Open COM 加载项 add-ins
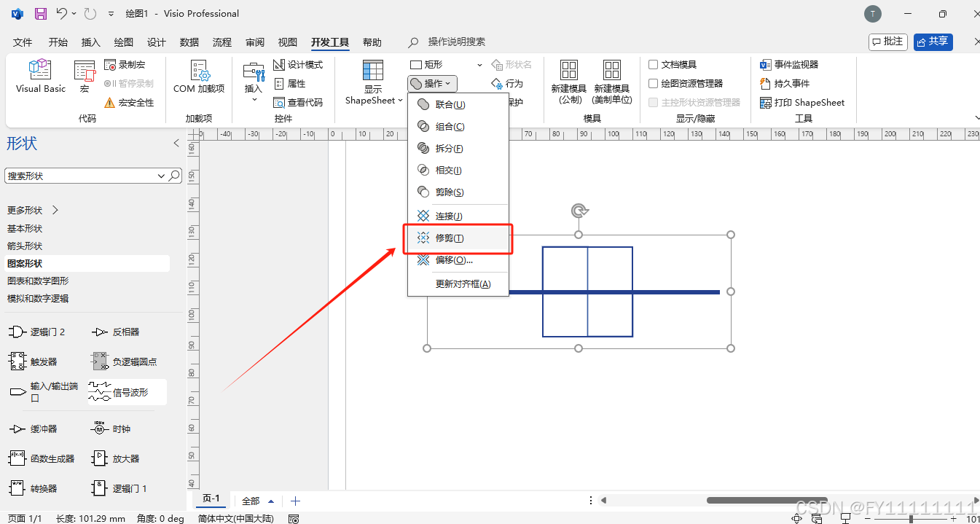The image size is (980, 524). tap(199, 77)
